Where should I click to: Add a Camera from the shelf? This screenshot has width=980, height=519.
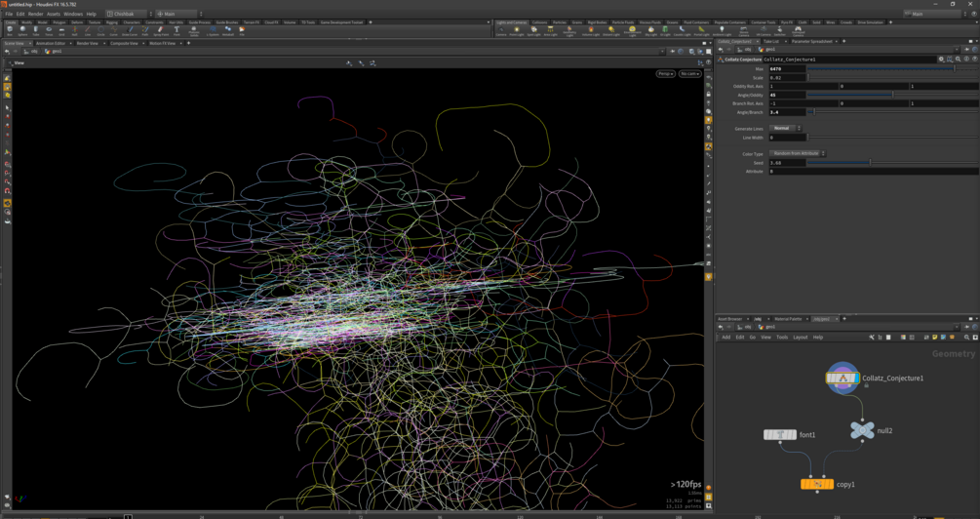point(501,30)
